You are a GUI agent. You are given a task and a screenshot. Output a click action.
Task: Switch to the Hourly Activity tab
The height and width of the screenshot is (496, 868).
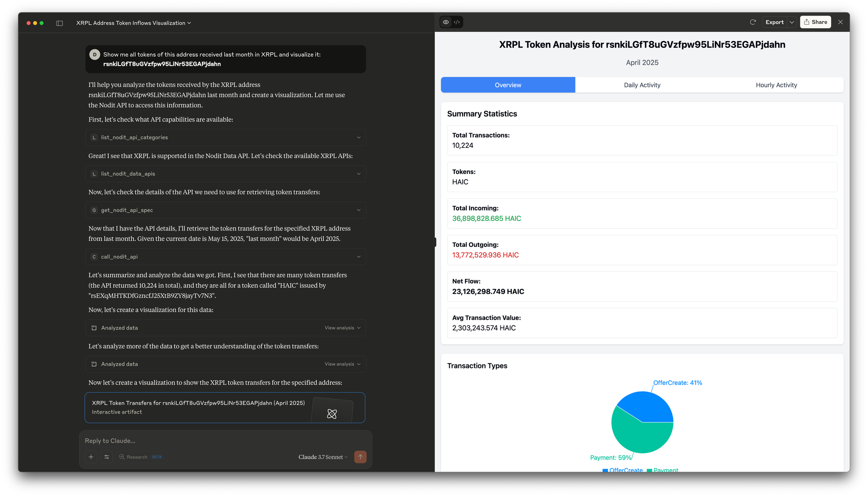[x=776, y=85]
